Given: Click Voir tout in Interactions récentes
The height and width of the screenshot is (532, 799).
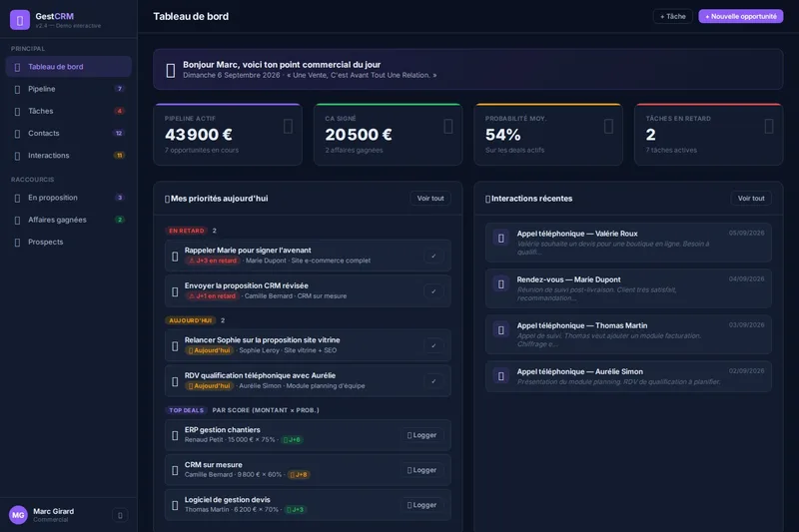Looking at the screenshot, I should pos(751,198).
